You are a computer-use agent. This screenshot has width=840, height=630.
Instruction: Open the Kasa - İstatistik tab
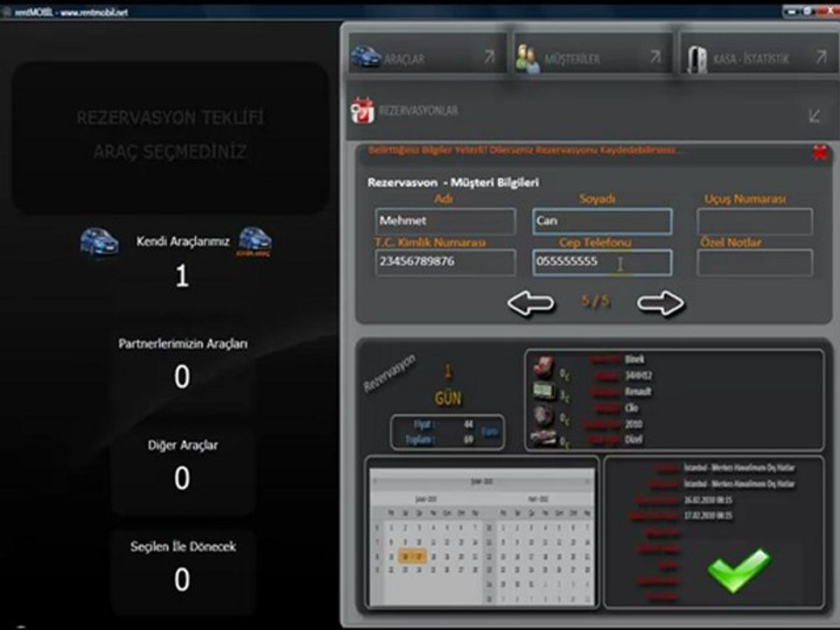(759, 55)
